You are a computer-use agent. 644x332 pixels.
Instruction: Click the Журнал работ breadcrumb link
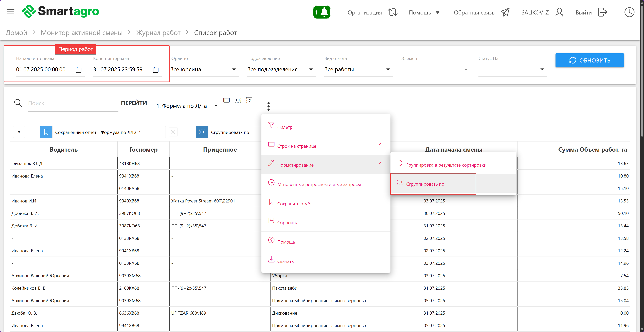click(x=158, y=33)
